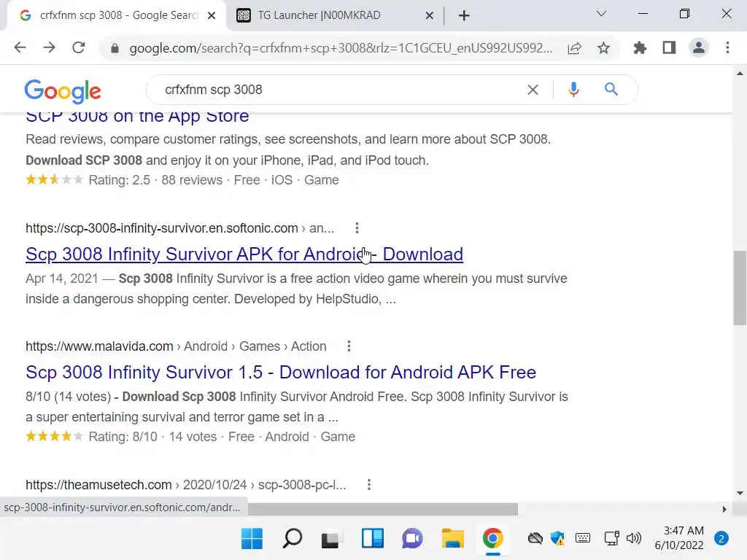Open more options for the softonic result
Viewport: 747px width, 560px height.
pos(357,228)
